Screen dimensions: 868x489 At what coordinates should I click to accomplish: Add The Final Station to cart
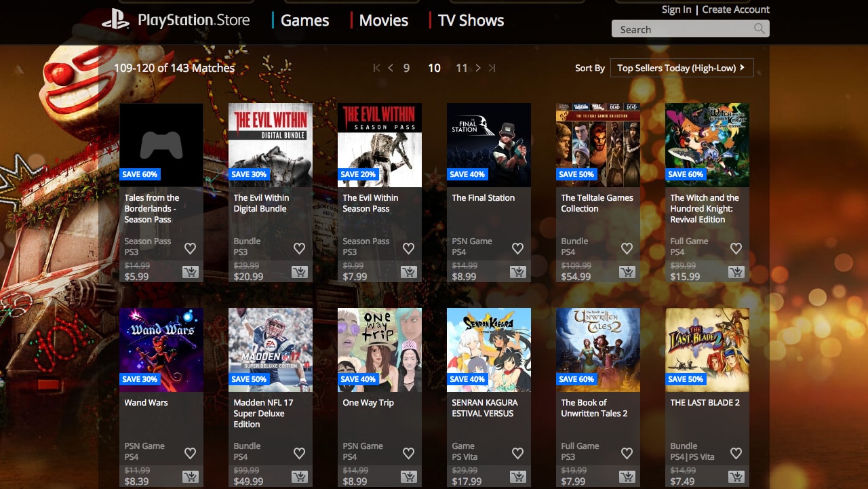[x=517, y=272]
